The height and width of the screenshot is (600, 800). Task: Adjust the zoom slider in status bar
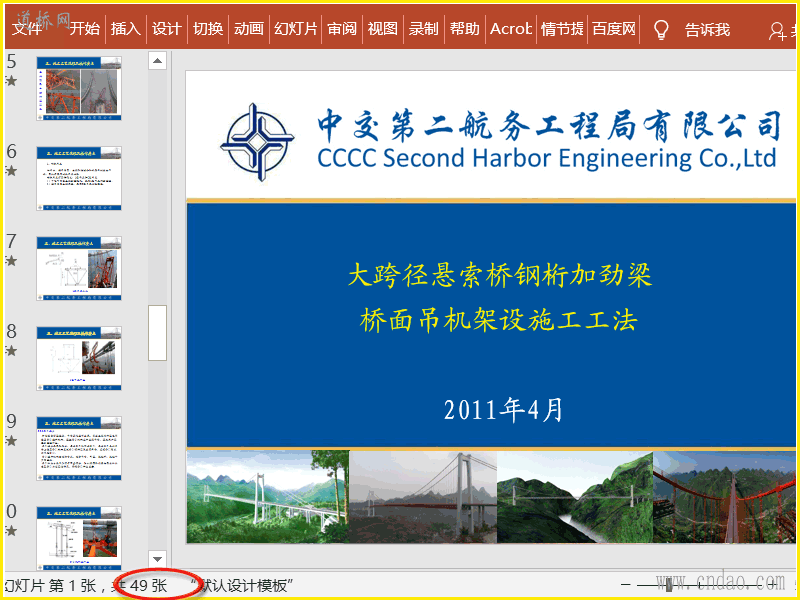pyautogui.click(x=669, y=585)
